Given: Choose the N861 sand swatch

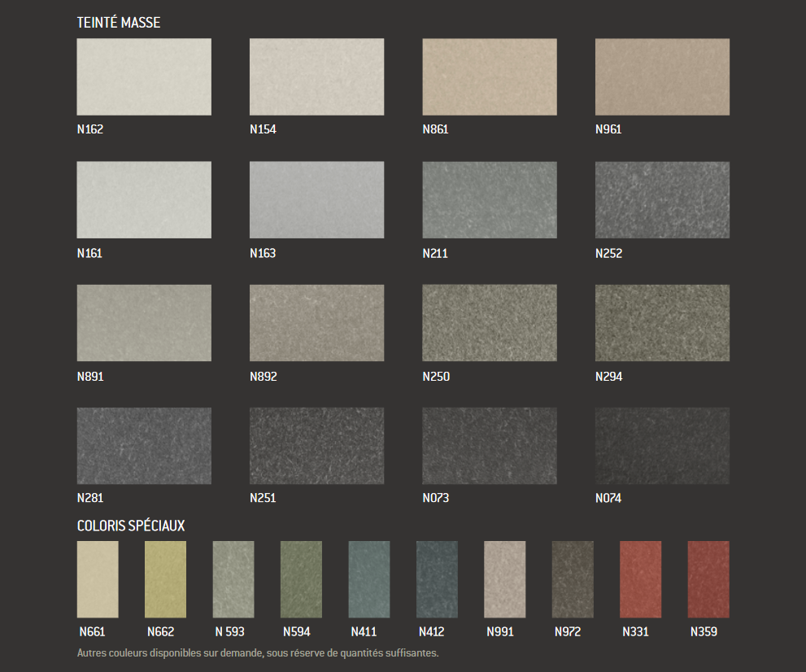Looking at the screenshot, I should [x=490, y=76].
